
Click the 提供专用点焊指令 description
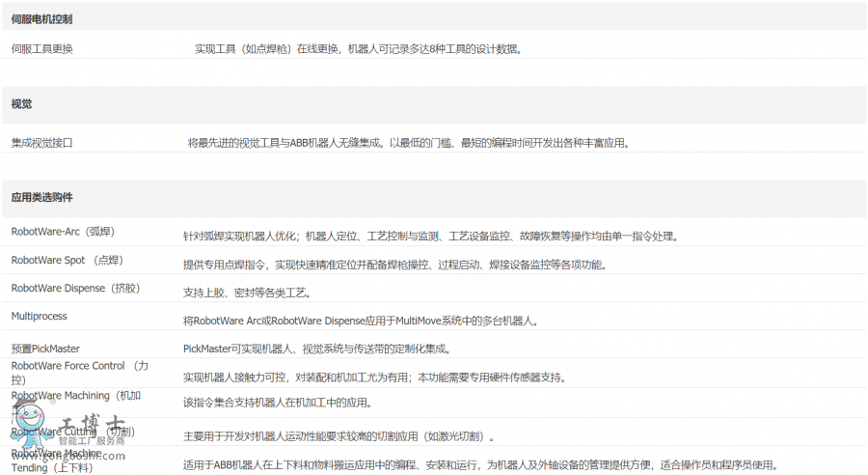394,265
